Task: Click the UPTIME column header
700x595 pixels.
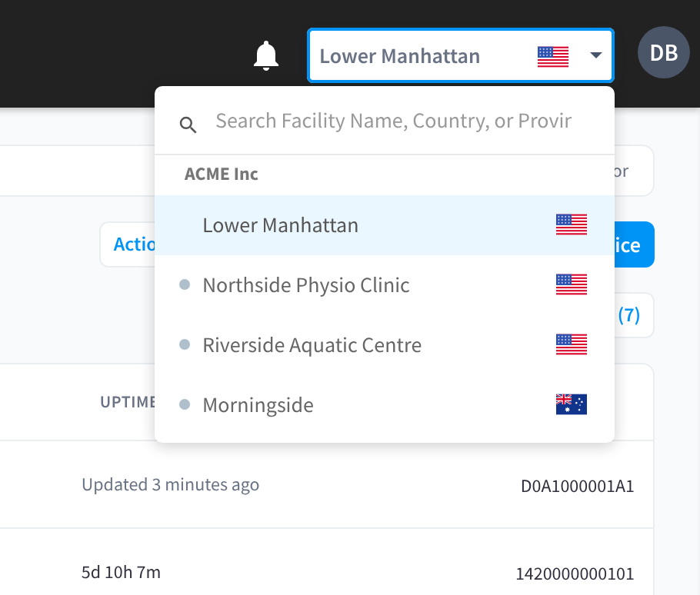Action: click(x=128, y=402)
